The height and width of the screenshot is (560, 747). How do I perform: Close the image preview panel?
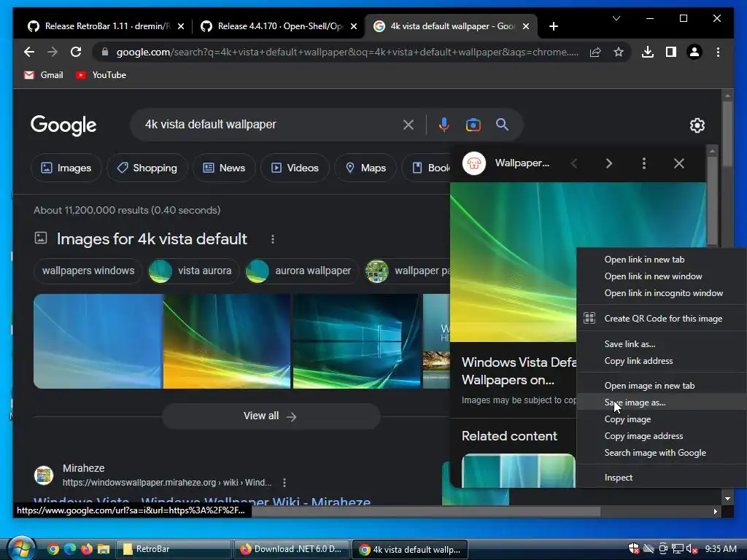[x=679, y=163]
